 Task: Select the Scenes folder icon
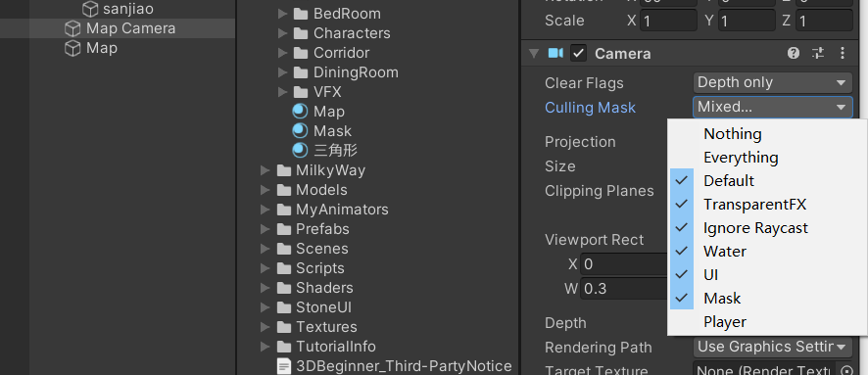pos(284,249)
